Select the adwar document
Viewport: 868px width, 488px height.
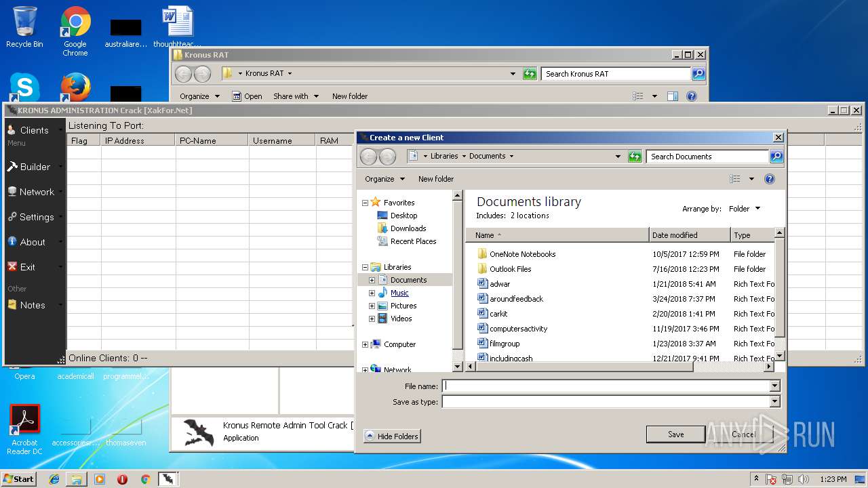(x=500, y=284)
